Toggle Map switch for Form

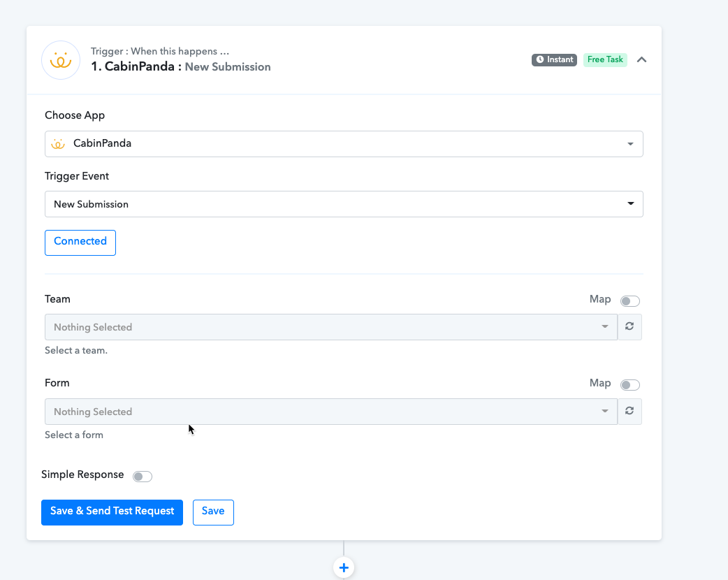630,385
